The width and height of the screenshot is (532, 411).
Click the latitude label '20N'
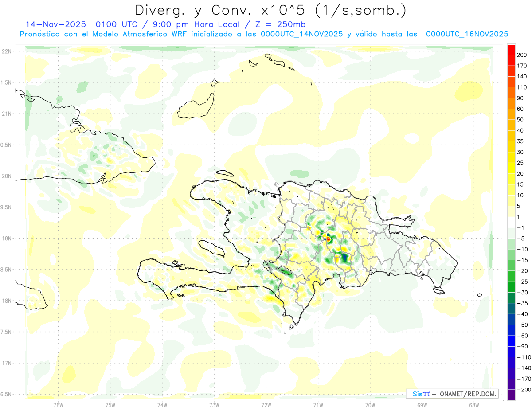tap(6, 176)
